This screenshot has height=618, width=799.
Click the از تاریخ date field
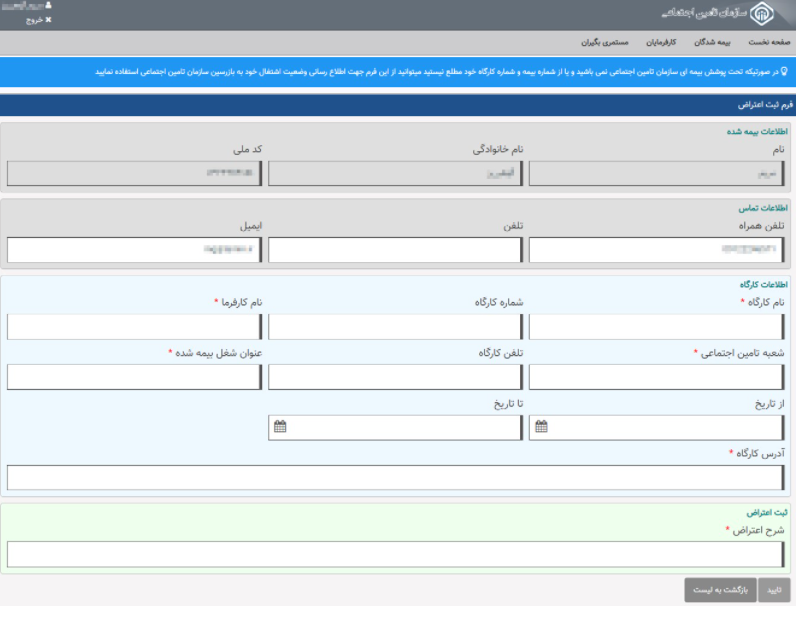[x=656, y=427]
